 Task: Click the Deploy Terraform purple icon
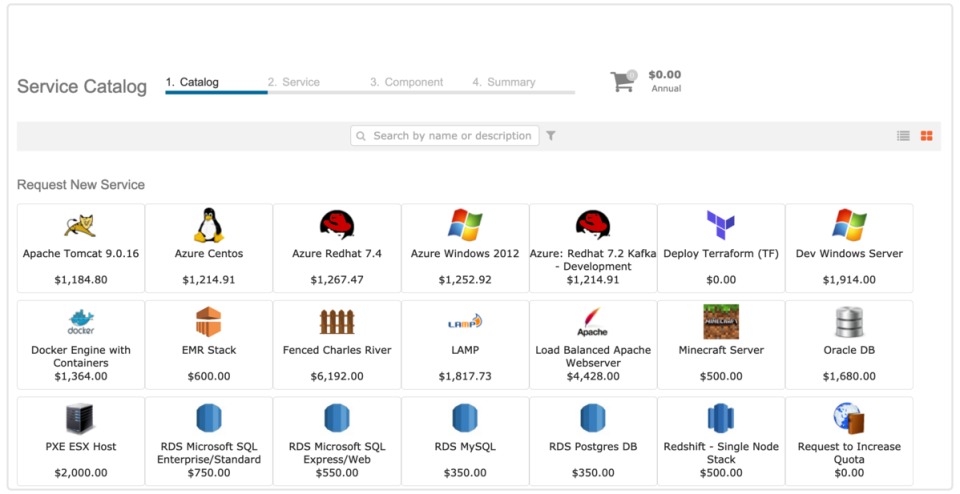[721, 225]
